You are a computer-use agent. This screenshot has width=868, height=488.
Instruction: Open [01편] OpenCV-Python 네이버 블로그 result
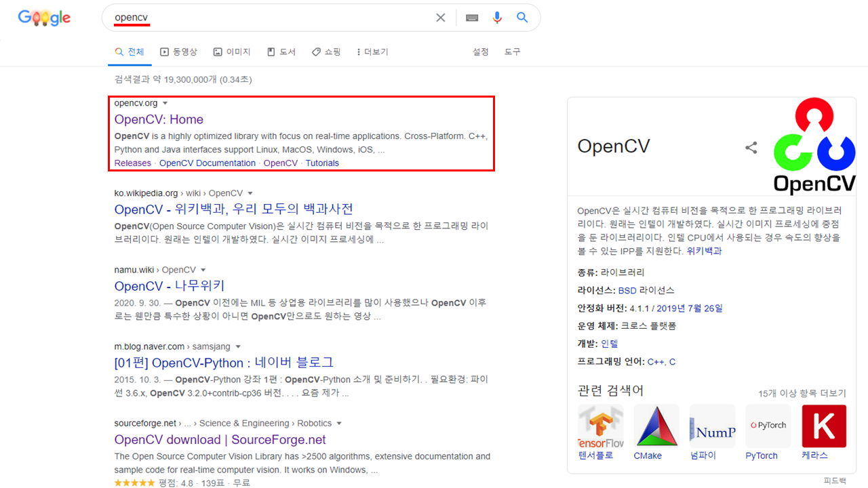coord(224,363)
